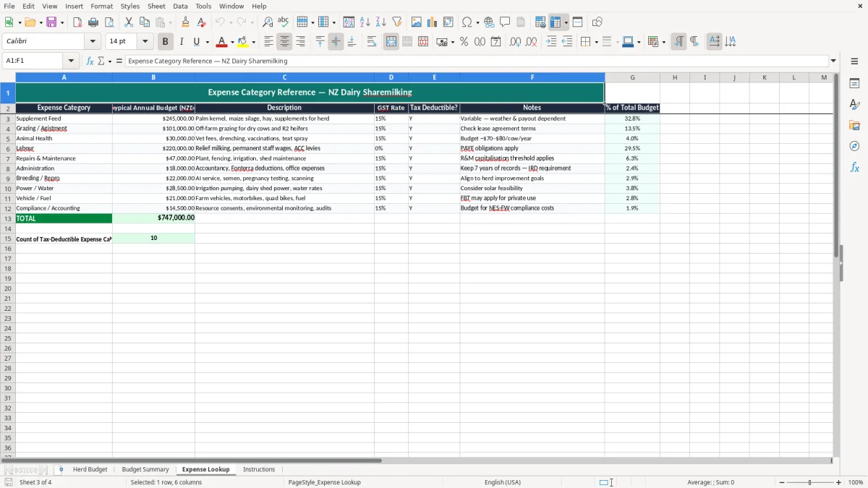
Task: Apply AutoFilter with the funnel icon
Action: (x=397, y=22)
